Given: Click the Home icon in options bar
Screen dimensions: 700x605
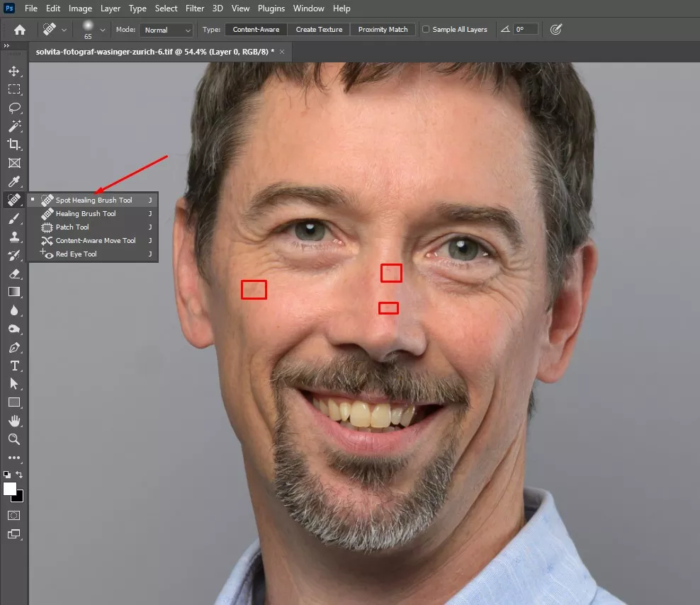Looking at the screenshot, I should click(20, 30).
